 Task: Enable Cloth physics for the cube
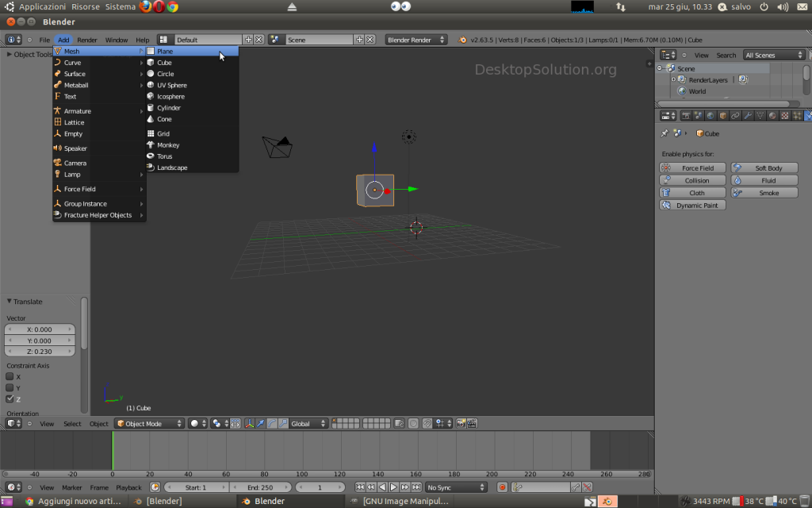coord(692,193)
